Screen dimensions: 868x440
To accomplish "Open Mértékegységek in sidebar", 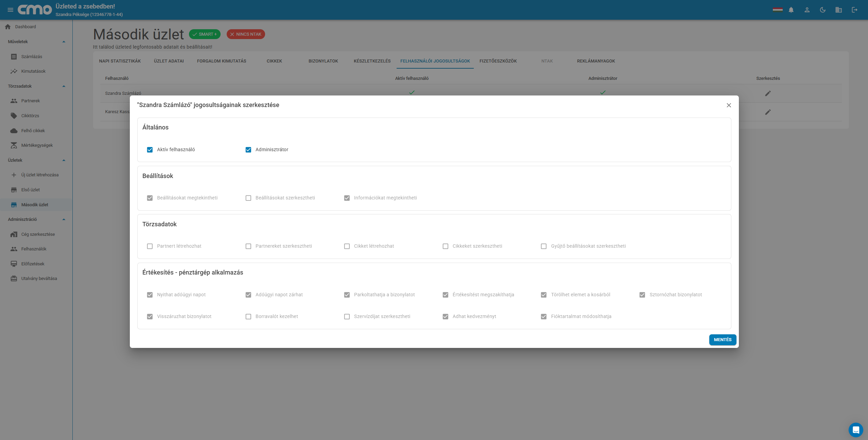I will [36, 145].
